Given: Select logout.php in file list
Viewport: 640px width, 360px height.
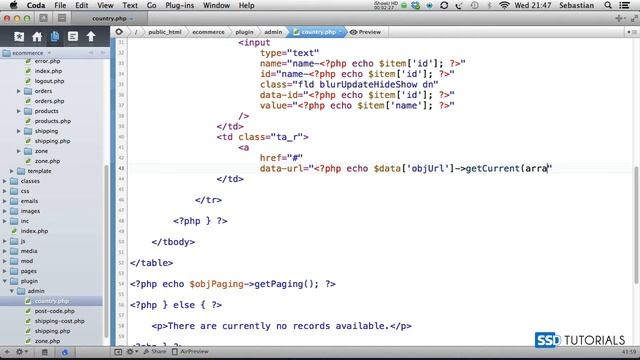Looking at the screenshot, I should (49, 81).
